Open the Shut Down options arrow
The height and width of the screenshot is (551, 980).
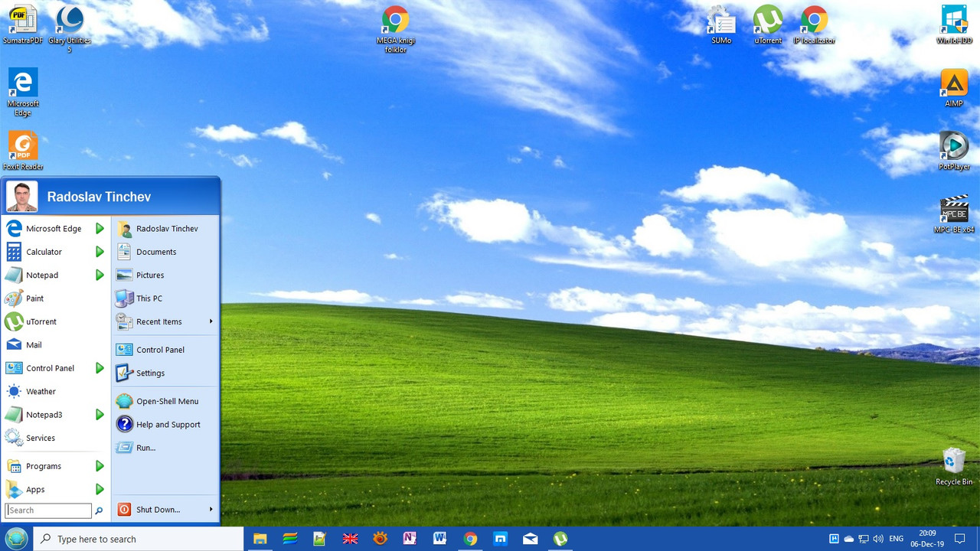point(211,510)
